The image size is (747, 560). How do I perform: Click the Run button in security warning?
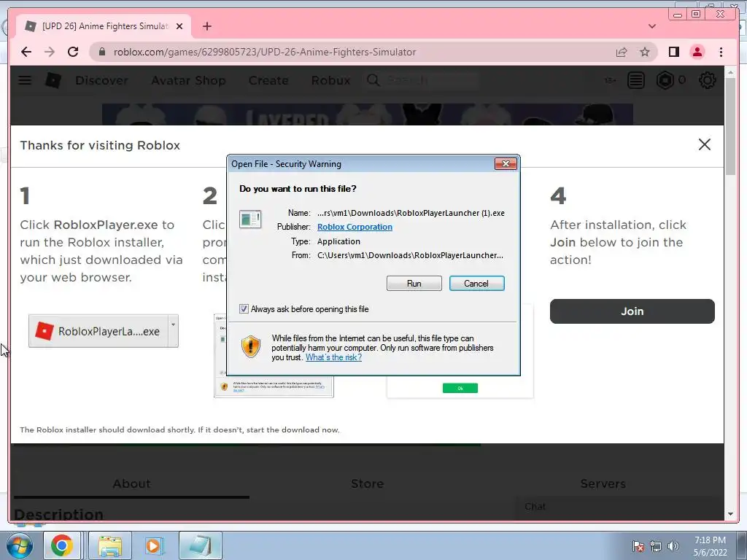(x=414, y=284)
